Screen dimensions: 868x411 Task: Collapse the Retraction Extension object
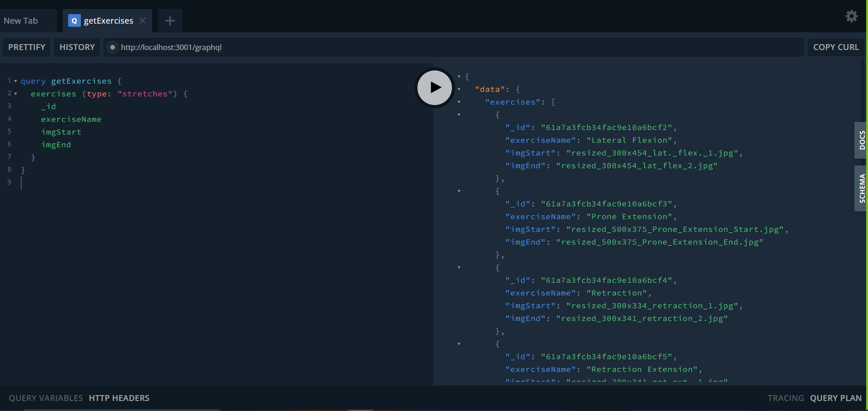click(x=459, y=344)
